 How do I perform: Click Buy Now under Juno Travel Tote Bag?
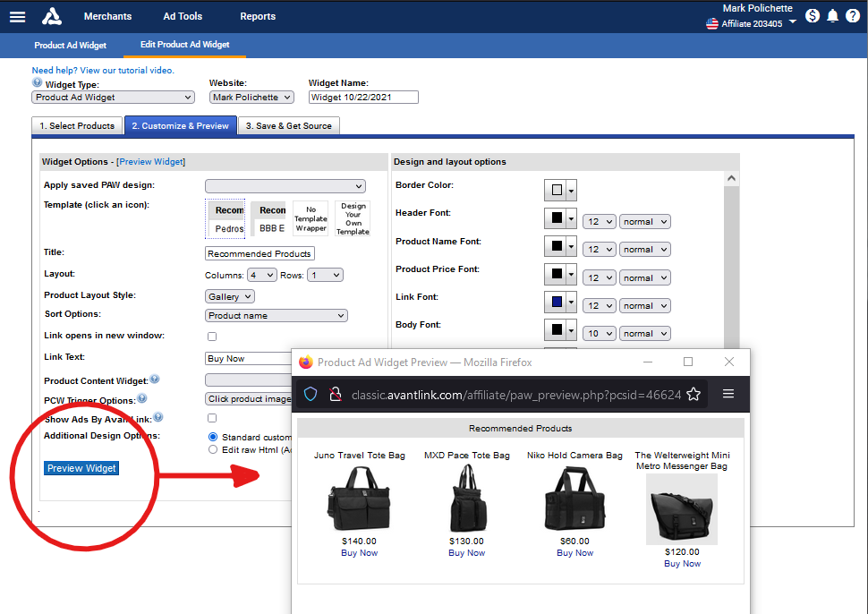pyautogui.click(x=359, y=552)
